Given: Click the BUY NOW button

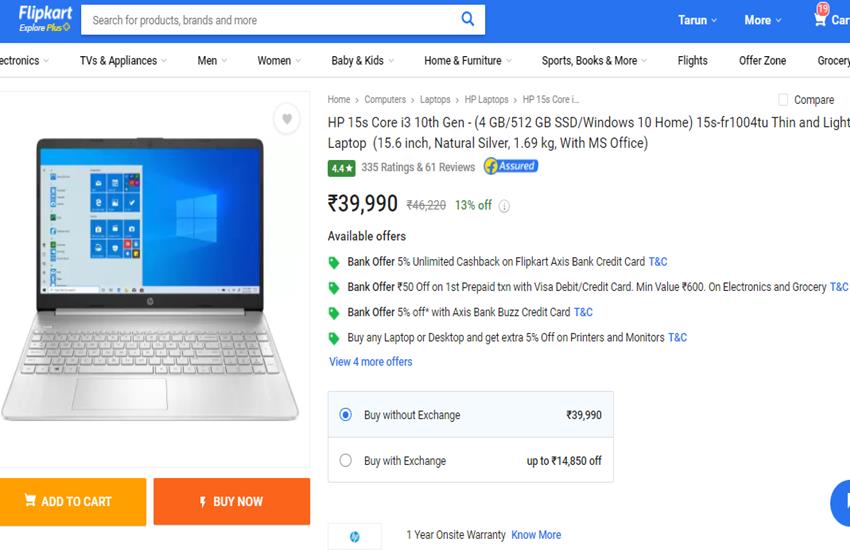Looking at the screenshot, I should point(231,501).
